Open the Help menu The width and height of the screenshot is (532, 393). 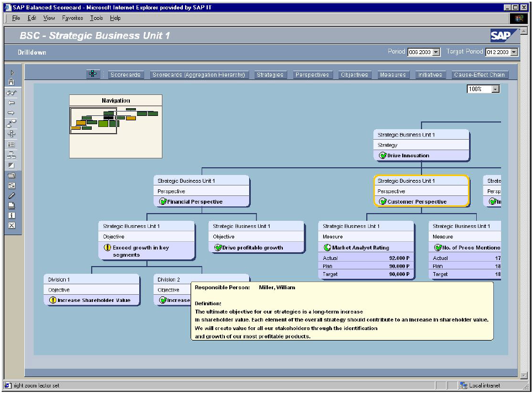coord(115,18)
